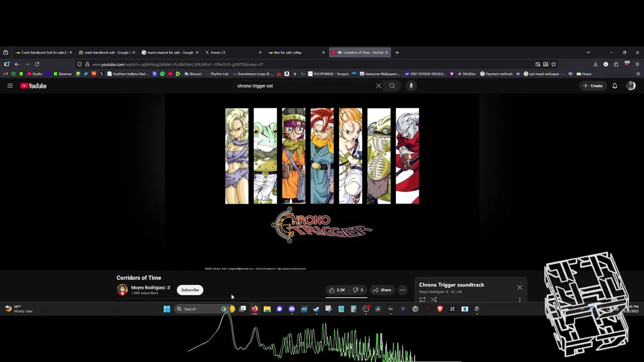Open the browser application hamburger menu
The image size is (644, 362).
[x=637, y=64]
